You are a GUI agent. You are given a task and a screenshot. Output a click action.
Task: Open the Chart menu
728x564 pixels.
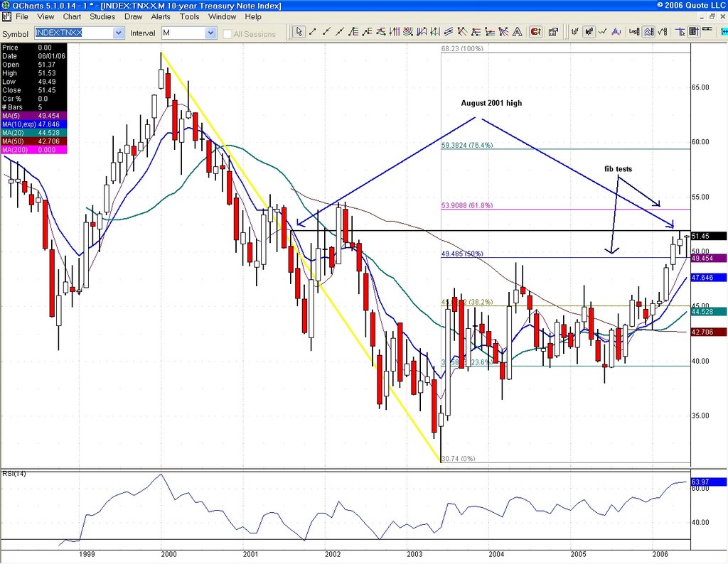point(72,17)
